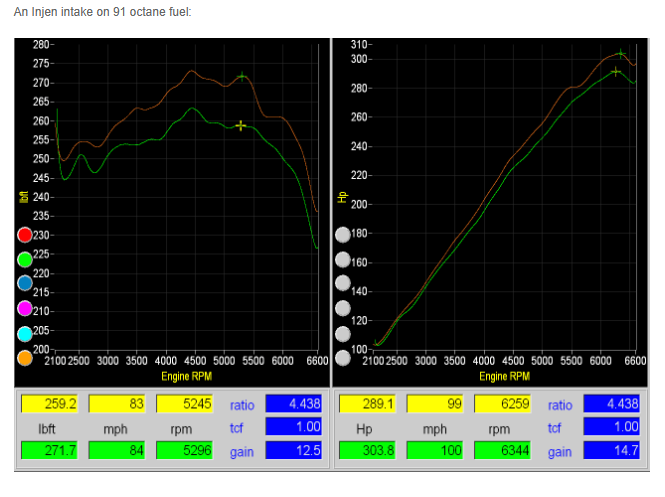Click the red run color circle
Image resolution: width=665 pixels, height=497 pixels.
tap(25, 235)
